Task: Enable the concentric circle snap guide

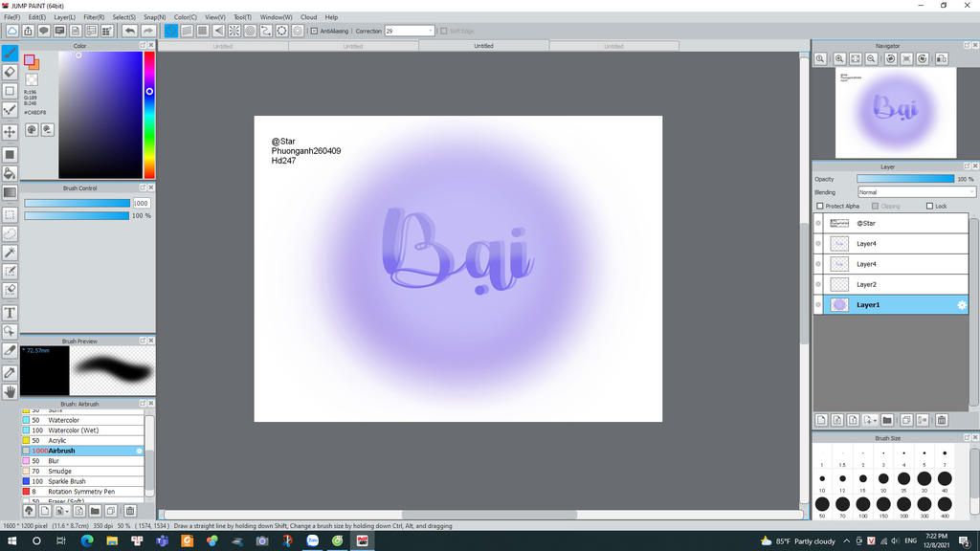Action: [250, 31]
